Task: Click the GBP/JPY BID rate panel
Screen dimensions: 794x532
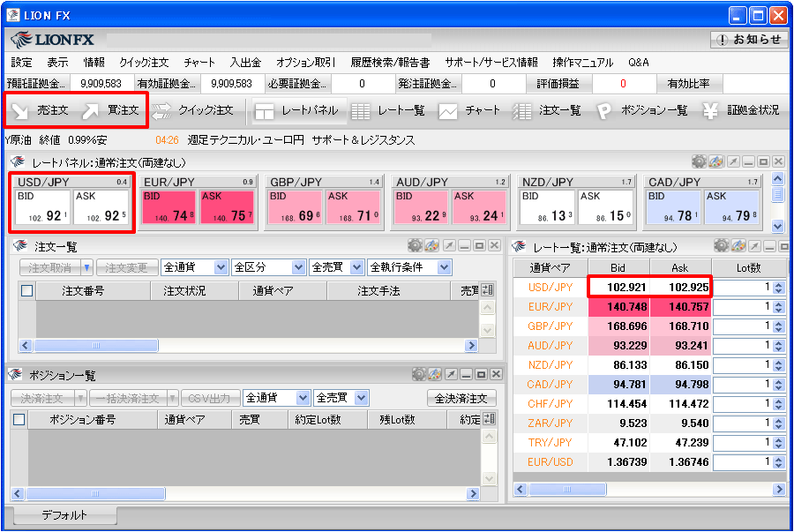Action: click(295, 206)
